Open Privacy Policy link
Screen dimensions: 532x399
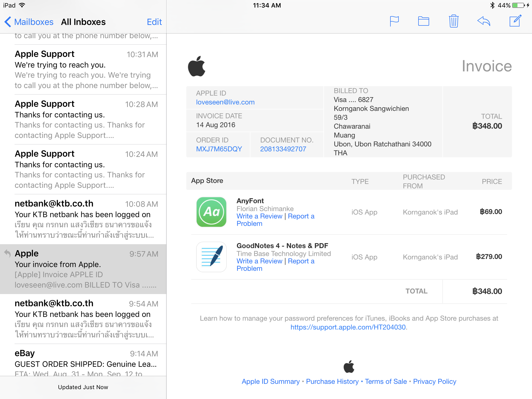[x=435, y=381]
